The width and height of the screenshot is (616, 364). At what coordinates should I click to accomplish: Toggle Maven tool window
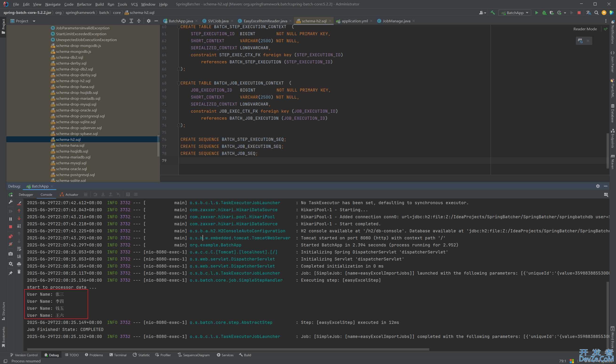pyautogui.click(x=612, y=162)
